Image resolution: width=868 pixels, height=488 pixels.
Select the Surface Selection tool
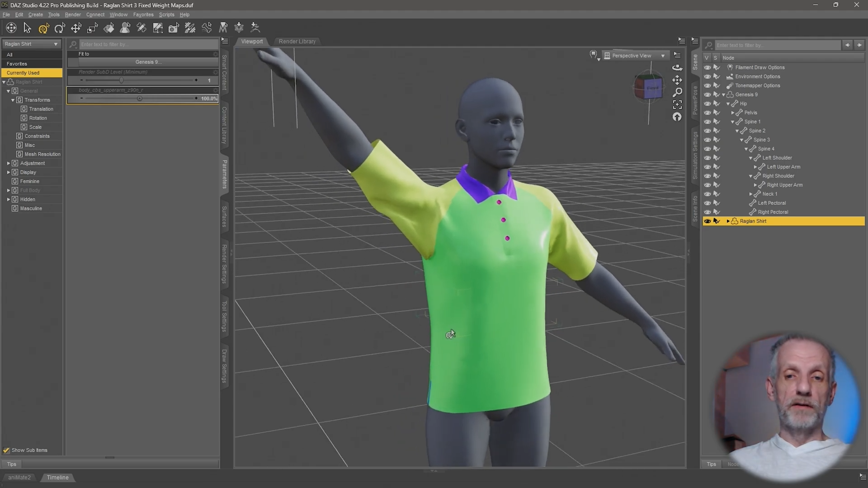[109, 28]
